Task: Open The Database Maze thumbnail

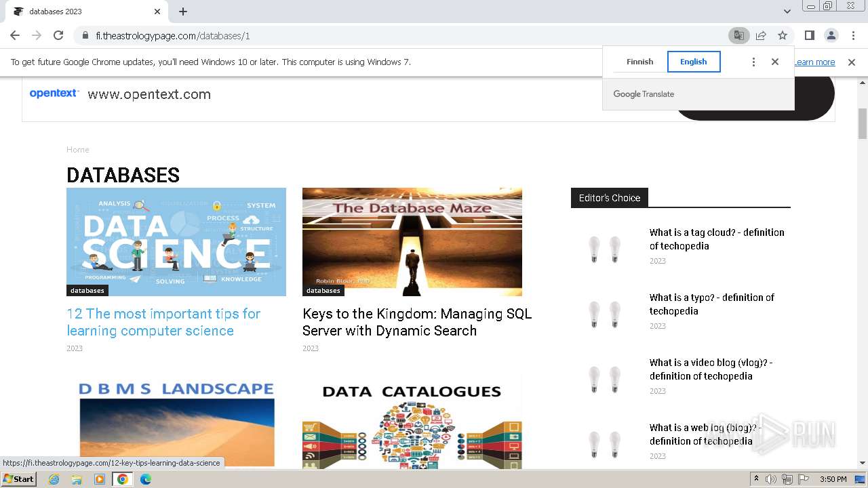Action: (x=412, y=242)
